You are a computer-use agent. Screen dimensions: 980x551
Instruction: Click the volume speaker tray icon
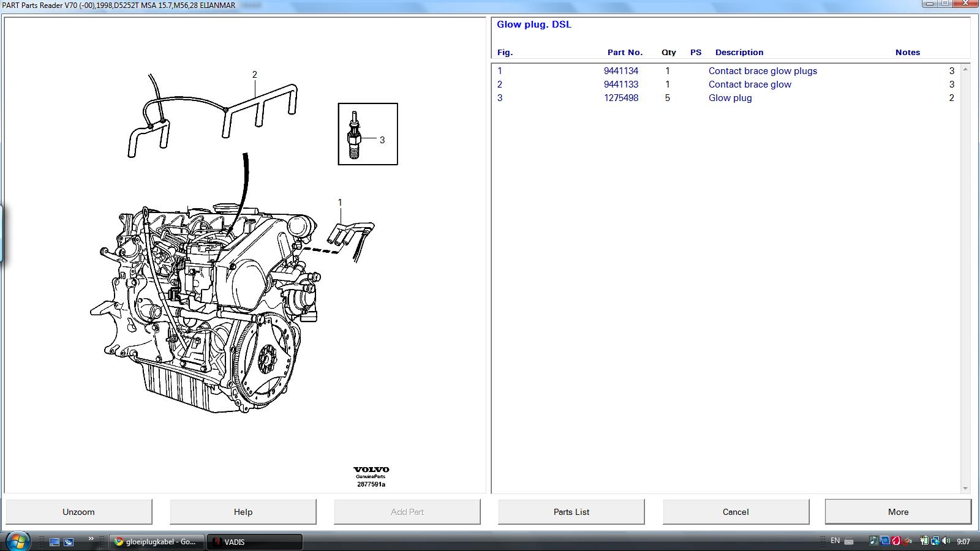(945, 541)
